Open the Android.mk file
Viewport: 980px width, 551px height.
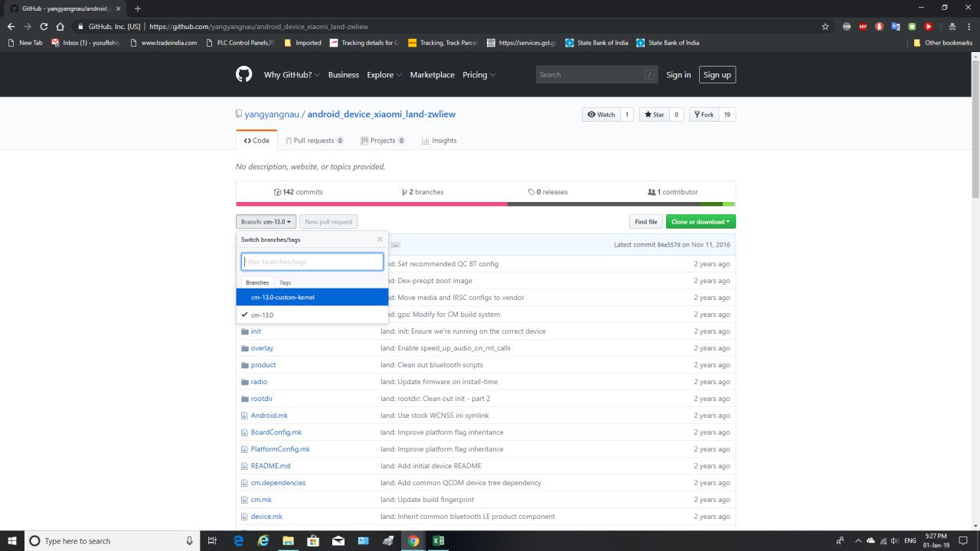(x=269, y=416)
